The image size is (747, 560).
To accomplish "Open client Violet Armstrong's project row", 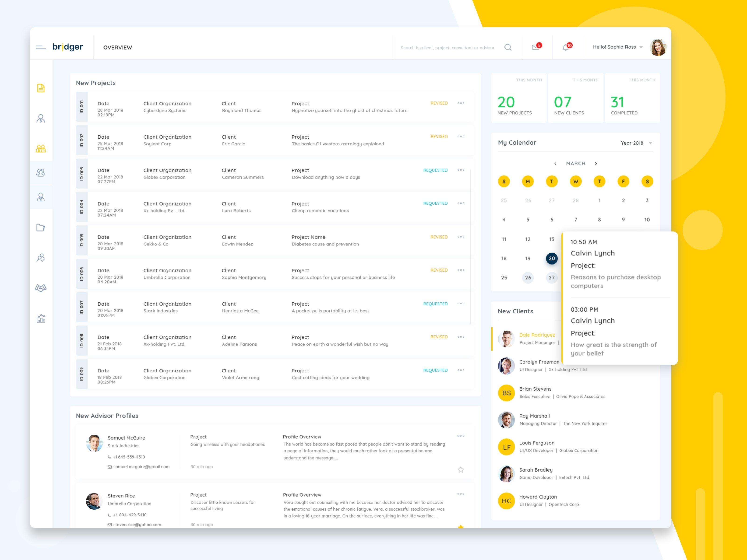I will tap(275, 374).
